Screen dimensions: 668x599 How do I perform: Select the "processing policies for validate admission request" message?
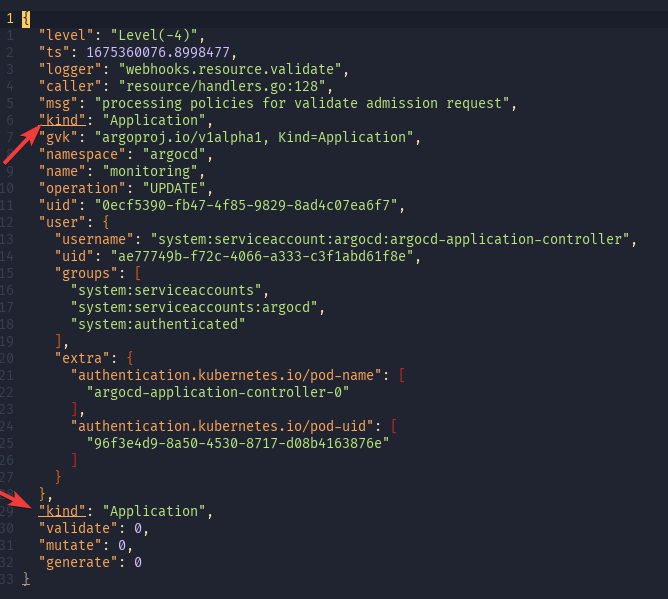click(x=302, y=103)
